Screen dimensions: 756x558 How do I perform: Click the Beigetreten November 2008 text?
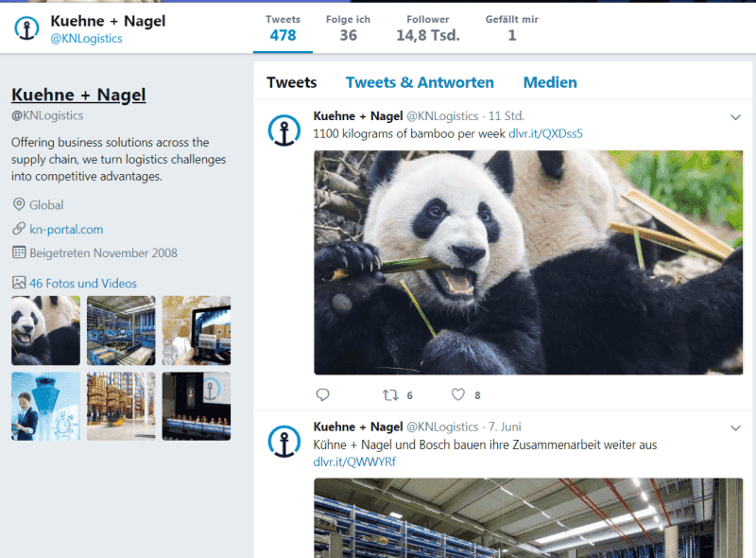(103, 253)
